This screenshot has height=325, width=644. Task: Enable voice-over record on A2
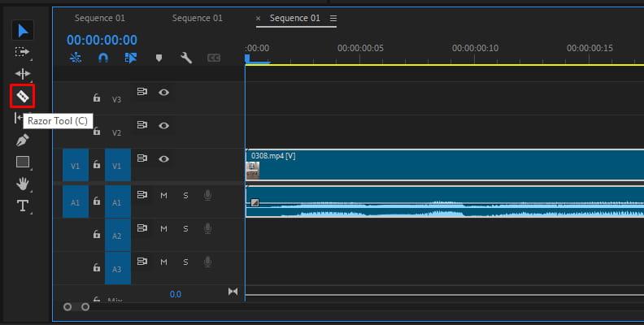pyautogui.click(x=208, y=228)
